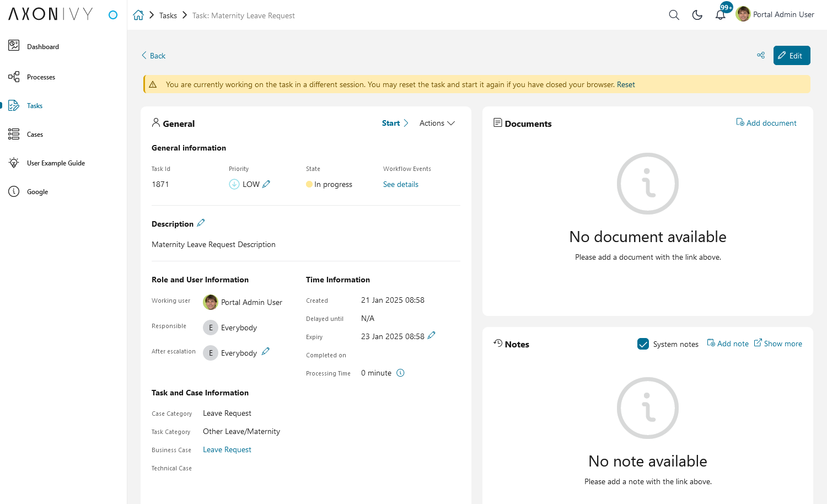
Task: Click the After escalation Everybody avatar
Action: pos(211,353)
